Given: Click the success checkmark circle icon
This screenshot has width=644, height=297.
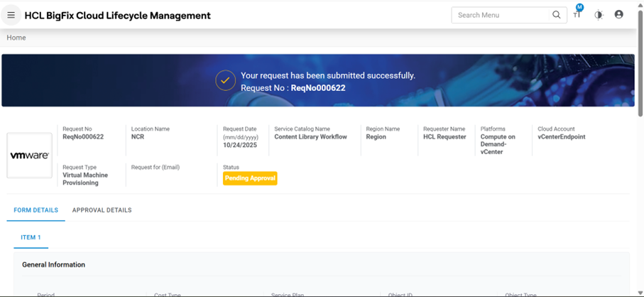Looking at the screenshot, I should (225, 81).
